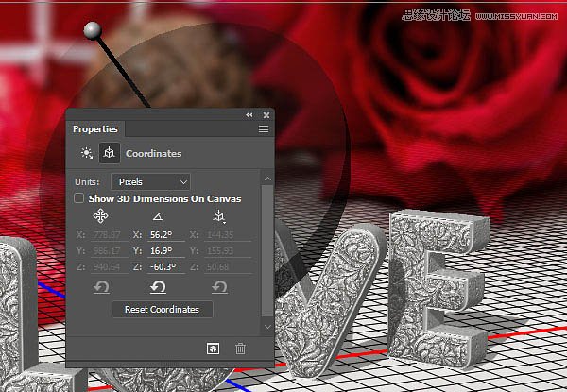Click the Properties panel scrollbar thumb
The image size is (567, 392).
tap(267, 251)
